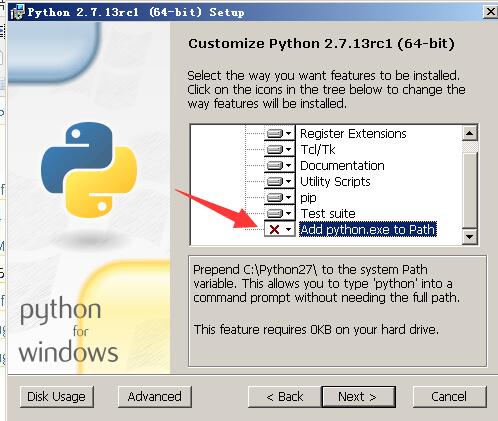Click the Python installer icon in title bar
Viewport: 498px width, 421px height.
click(17, 12)
